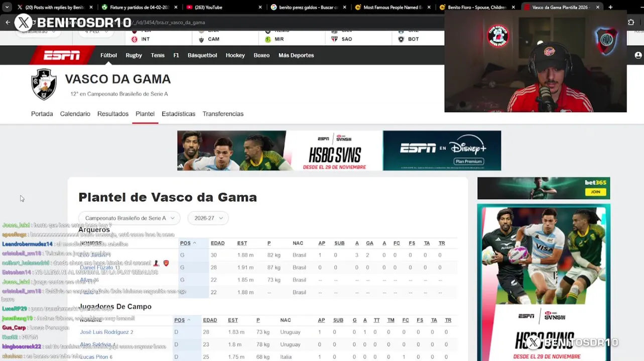Sort goalkeepers table by SUB column
This screenshot has width=644, height=361.
339,243
